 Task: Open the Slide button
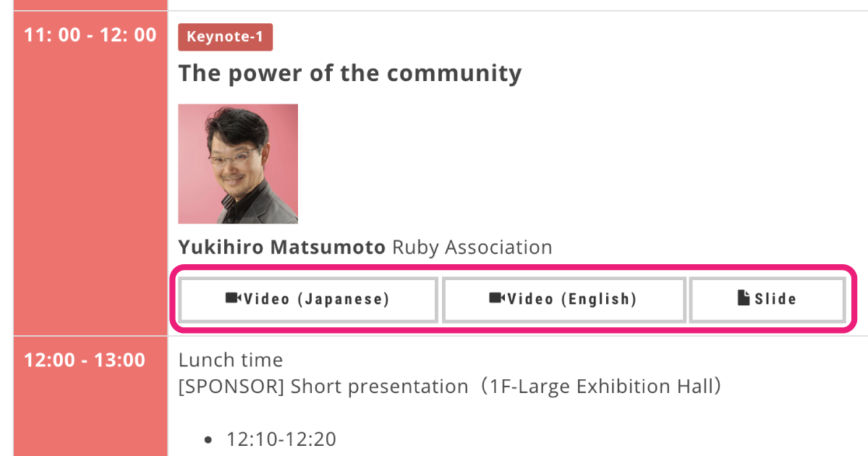[767, 300]
